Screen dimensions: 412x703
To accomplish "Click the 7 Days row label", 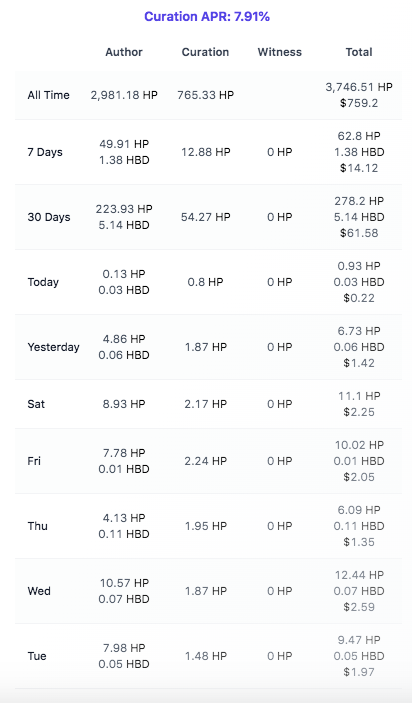I will coord(45,152).
